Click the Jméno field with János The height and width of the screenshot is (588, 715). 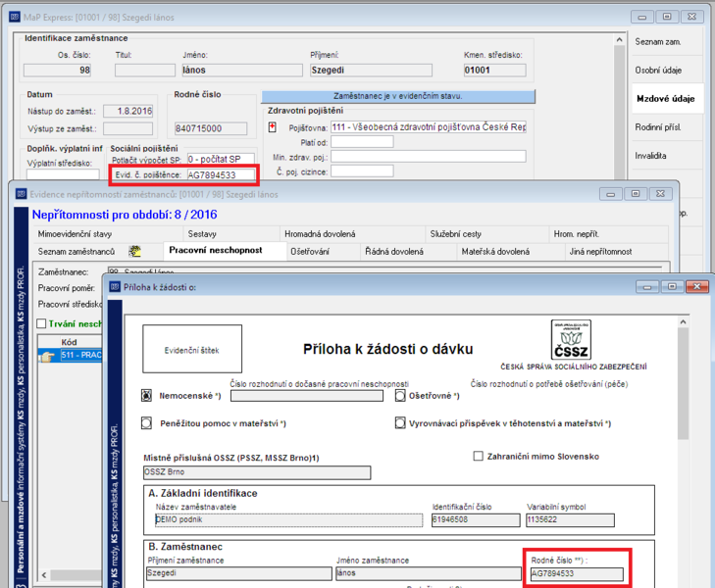[242, 71]
